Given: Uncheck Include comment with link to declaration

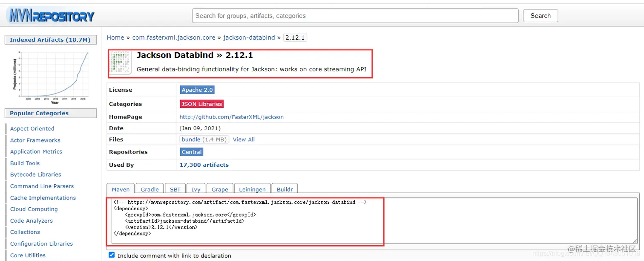Looking at the screenshot, I should click(x=112, y=255).
